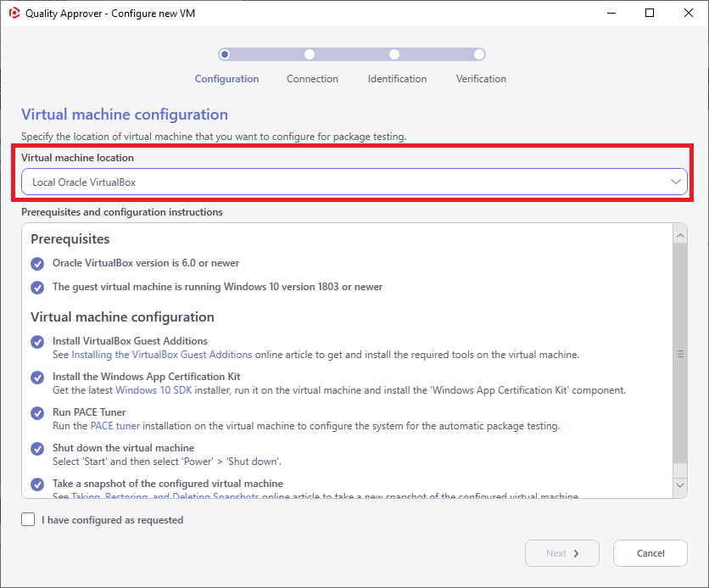The height and width of the screenshot is (588, 709).
Task: Select the Connection step label
Action: pyautogui.click(x=312, y=79)
